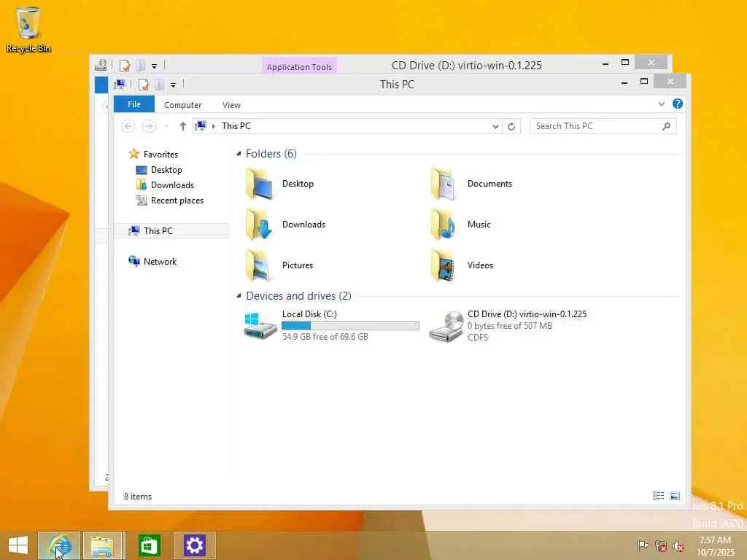Click the clock and date in the taskbar
Image resolution: width=747 pixels, height=560 pixels.
click(715, 546)
